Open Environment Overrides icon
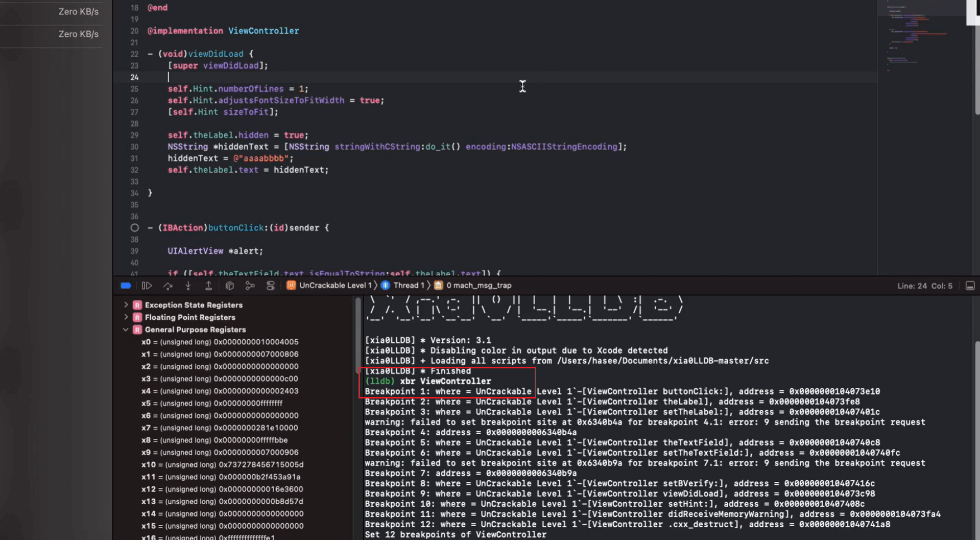 (271, 286)
